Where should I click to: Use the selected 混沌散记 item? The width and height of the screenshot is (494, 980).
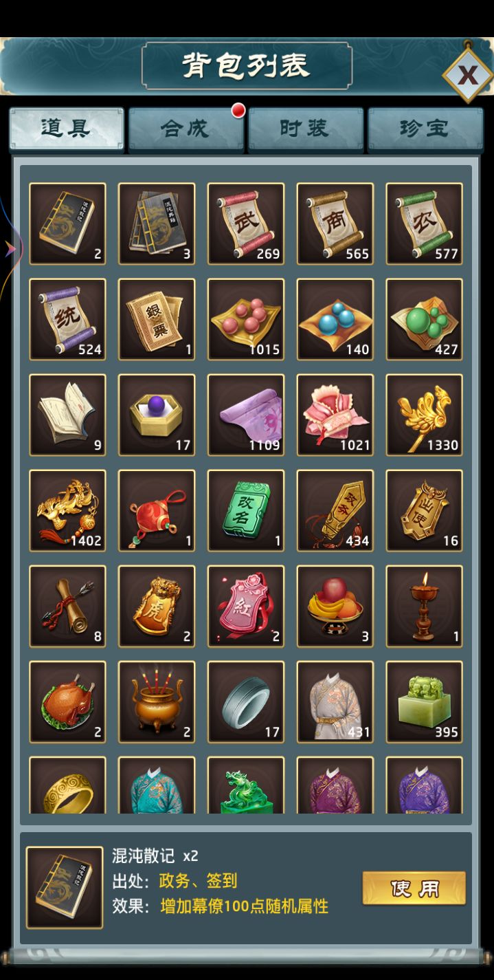(x=414, y=888)
